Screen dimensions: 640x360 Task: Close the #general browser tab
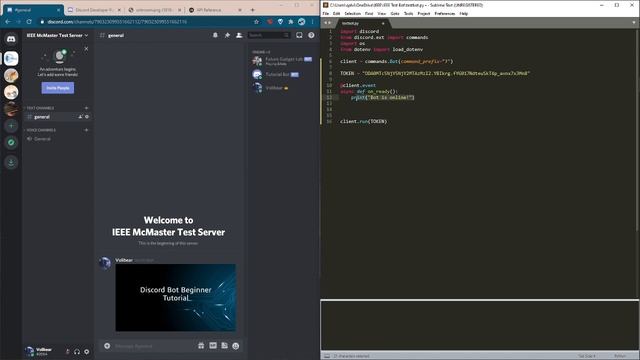click(x=58, y=10)
